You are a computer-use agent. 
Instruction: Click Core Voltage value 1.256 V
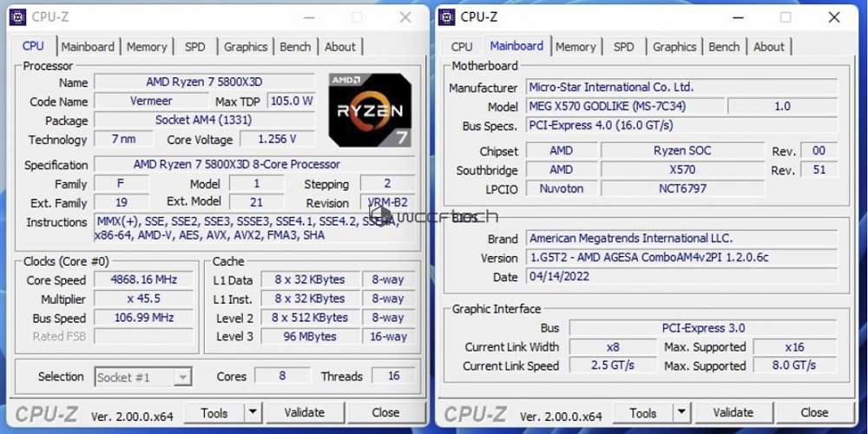[278, 139]
